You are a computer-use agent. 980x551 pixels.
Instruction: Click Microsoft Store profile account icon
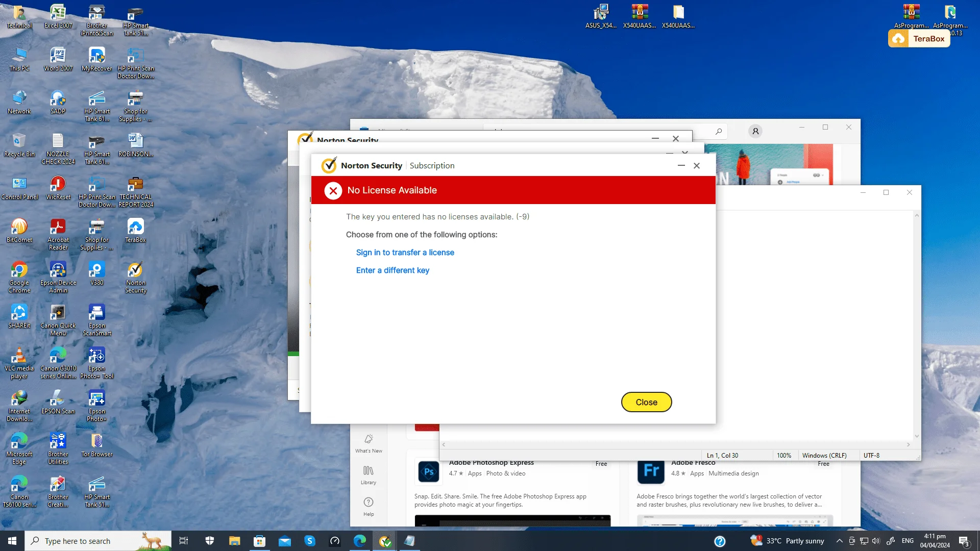755,131
